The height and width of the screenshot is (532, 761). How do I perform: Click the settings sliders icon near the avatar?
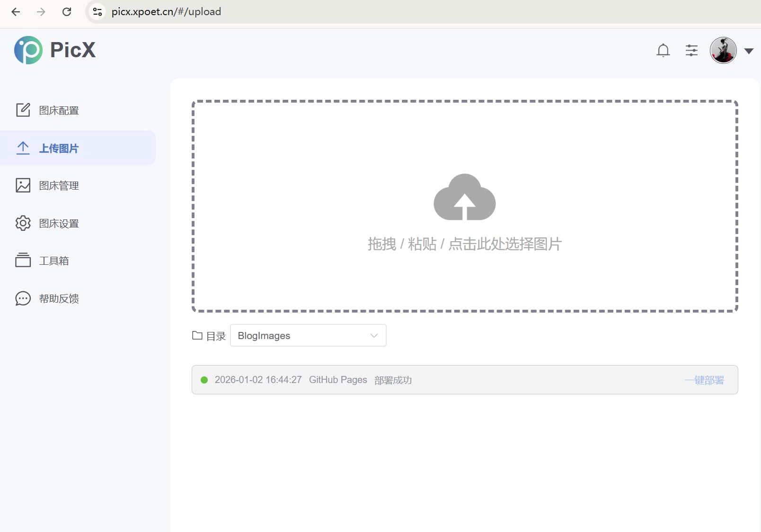pos(691,50)
